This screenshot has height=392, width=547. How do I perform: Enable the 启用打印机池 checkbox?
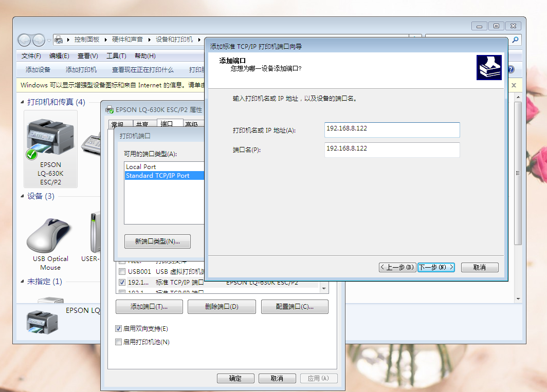[119, 342]
